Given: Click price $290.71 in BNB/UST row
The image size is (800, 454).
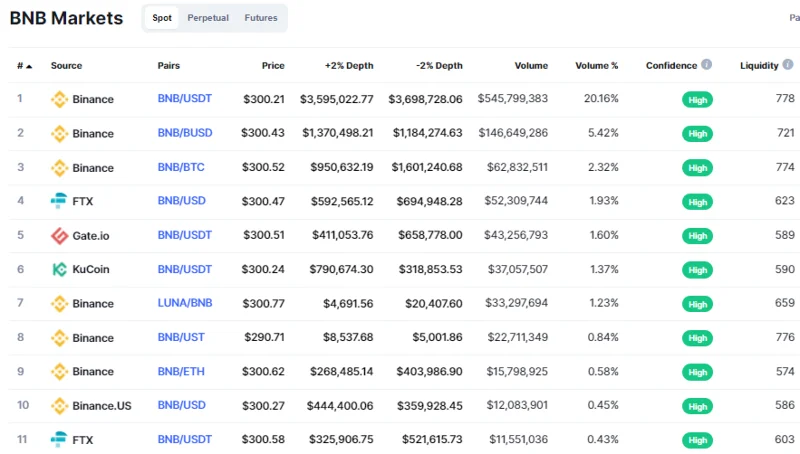Looking at the screenshot, I should 264,337.
